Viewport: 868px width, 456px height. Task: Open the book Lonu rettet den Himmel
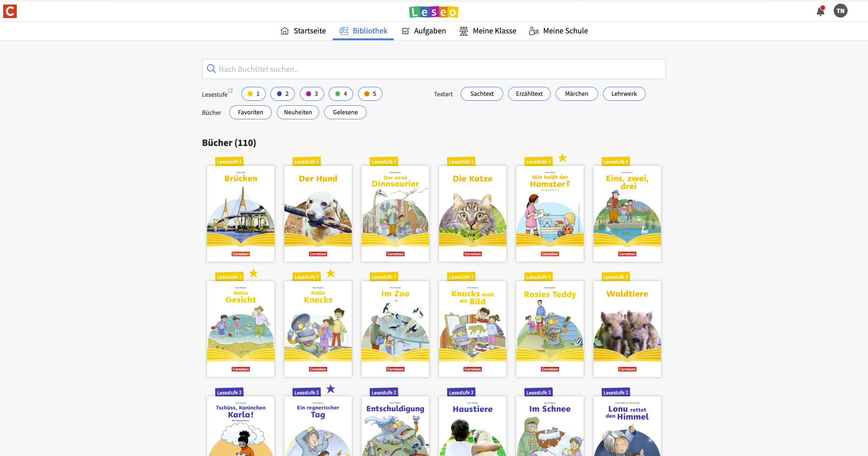[627, 426]
